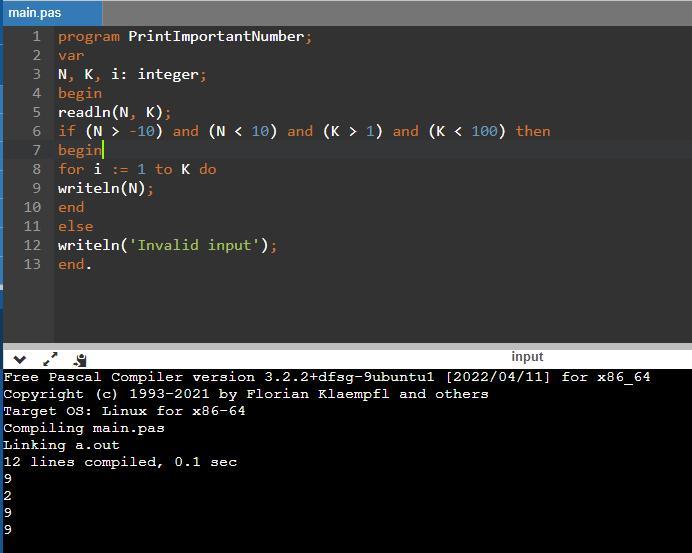
Task: Click the 'Free Pascal Compiler version' console line
Action: [327, 377]
